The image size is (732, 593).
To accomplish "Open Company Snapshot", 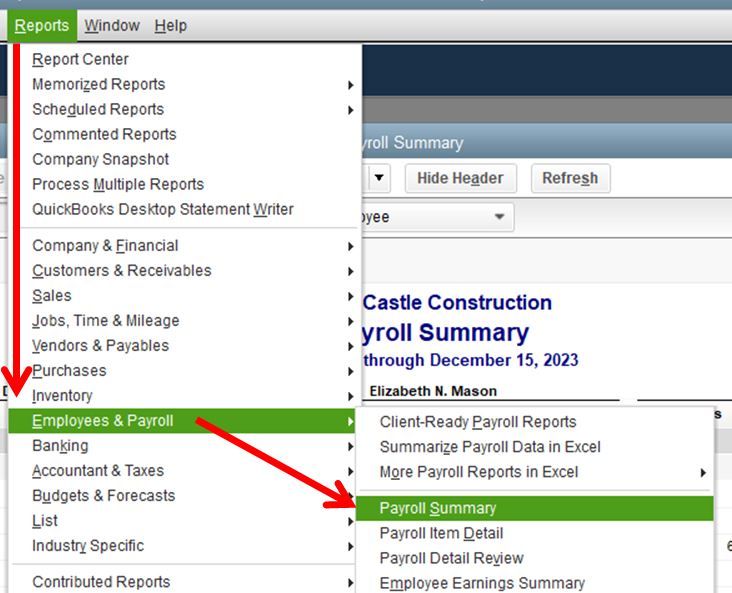I will [x=184, y=159].
